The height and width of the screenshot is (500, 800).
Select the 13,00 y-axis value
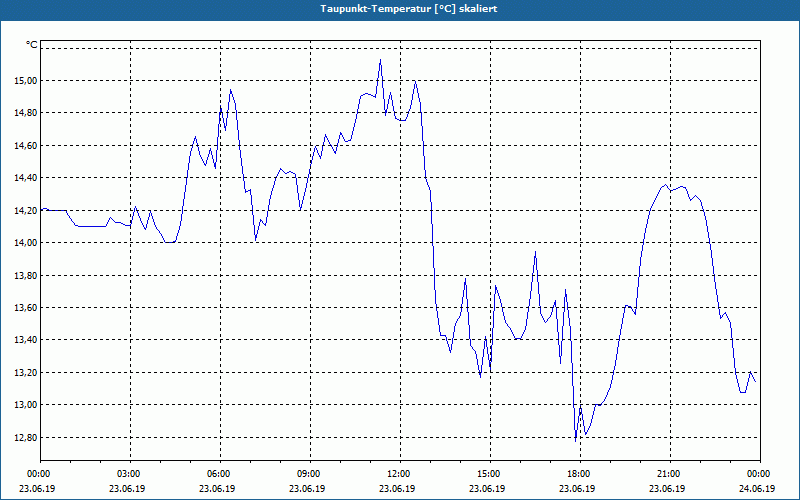(26, 405)
